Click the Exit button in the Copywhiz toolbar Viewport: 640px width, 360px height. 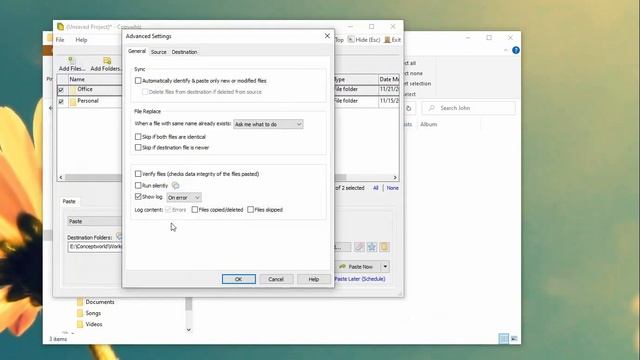[392, 40]
